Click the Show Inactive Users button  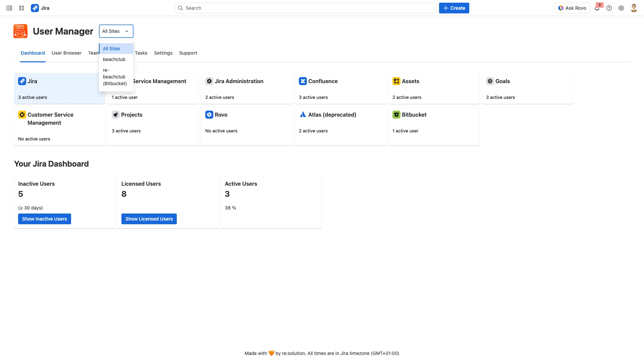click(x=44, y=219)
